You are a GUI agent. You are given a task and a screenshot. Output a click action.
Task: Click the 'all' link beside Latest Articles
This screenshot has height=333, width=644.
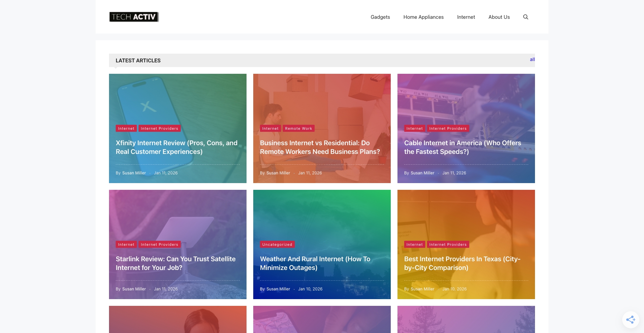pos(532,59)
